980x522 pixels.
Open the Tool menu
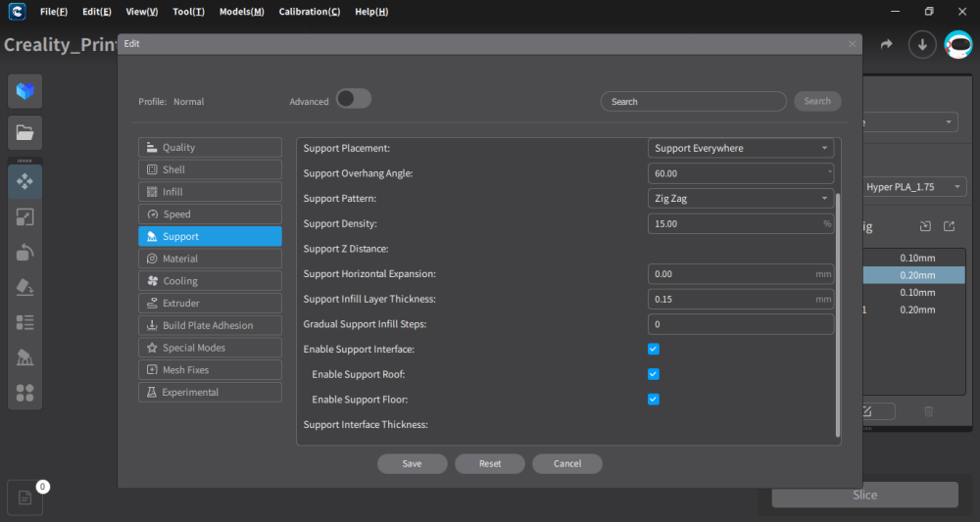[189, 11]
